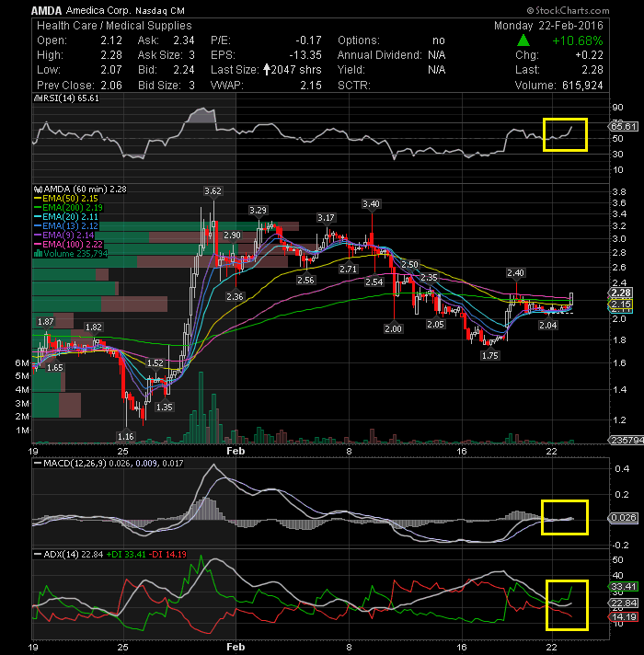This screenshot has height=655, width=644.
Task: Click the Annual Dividend label
Action: [x=380, y=55]
